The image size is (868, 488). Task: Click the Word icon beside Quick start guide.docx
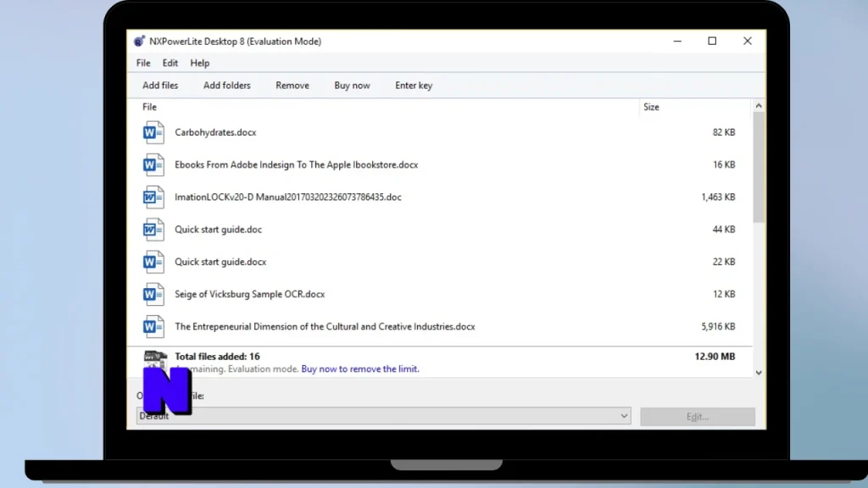[x=153, y=262]
